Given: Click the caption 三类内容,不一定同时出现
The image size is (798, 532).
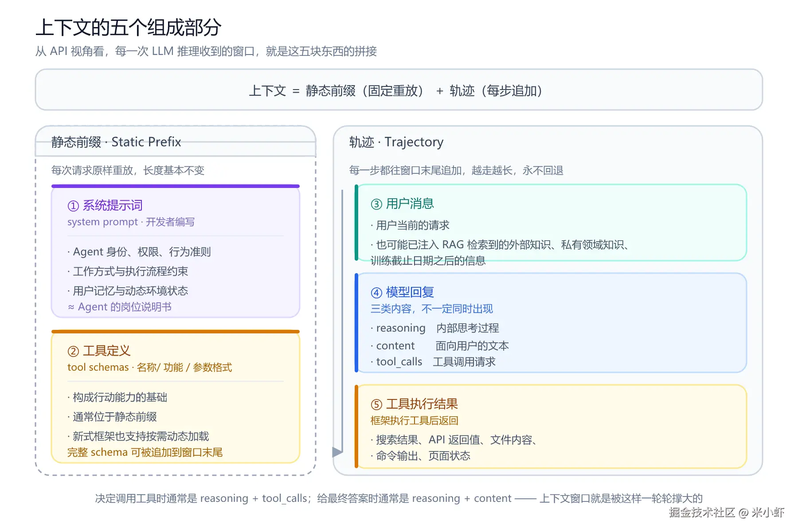Looking at the screenshot, I should click(x=432, y=309).
